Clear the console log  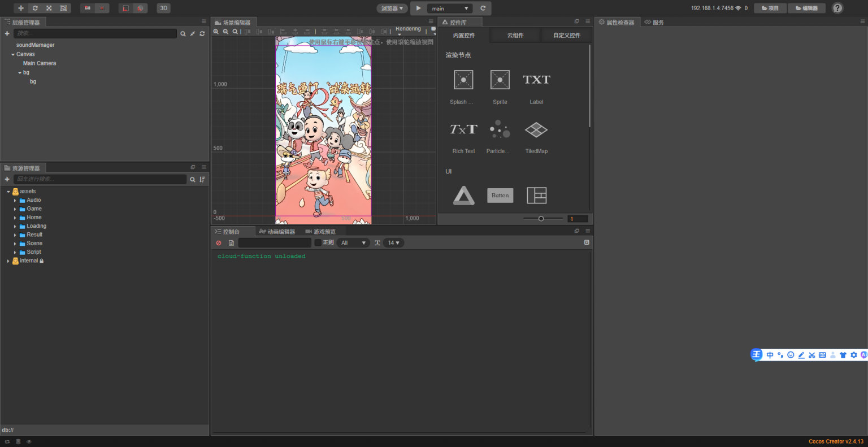[x=219, y=243]
